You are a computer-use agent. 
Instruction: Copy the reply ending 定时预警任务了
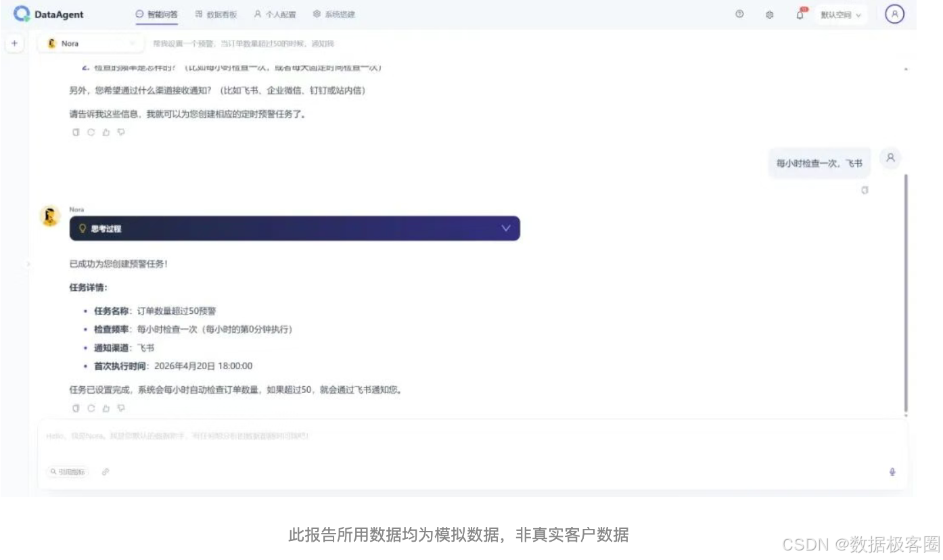coord(76,133)
